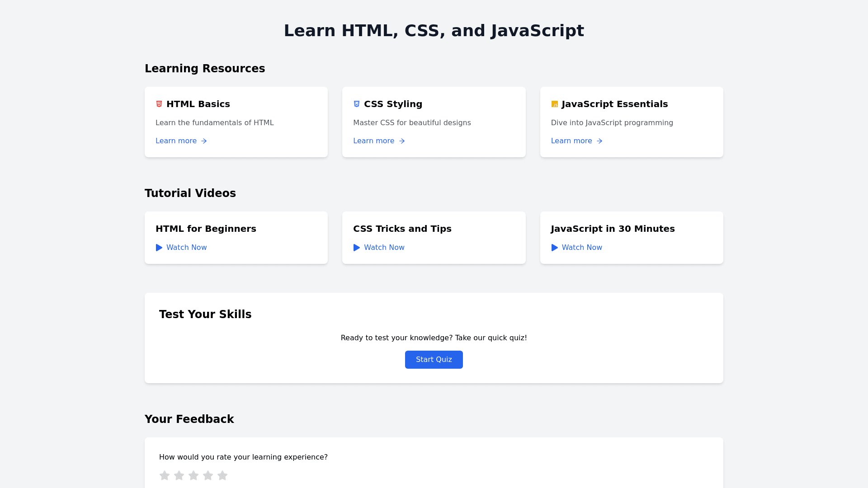
Task: Follow Learn more for JavaScript Essentials
Action: [x=571, y=141]
